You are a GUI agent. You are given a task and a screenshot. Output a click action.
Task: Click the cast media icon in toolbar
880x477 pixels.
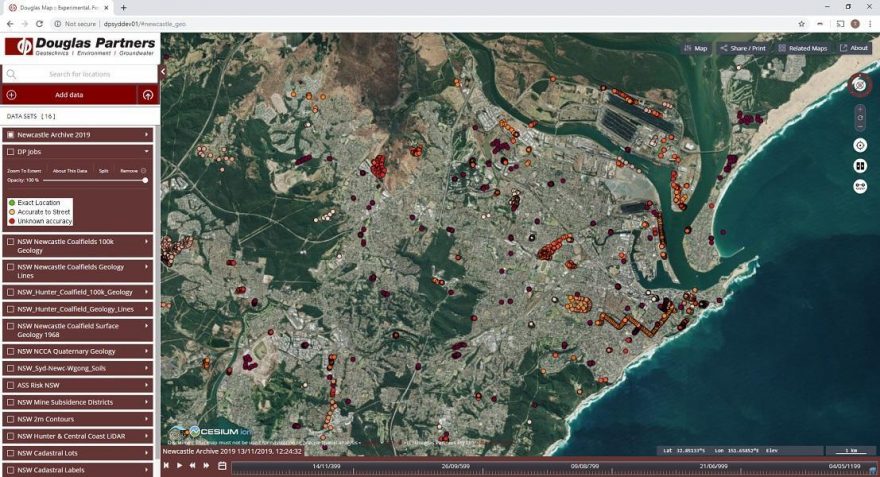[840, 24]
